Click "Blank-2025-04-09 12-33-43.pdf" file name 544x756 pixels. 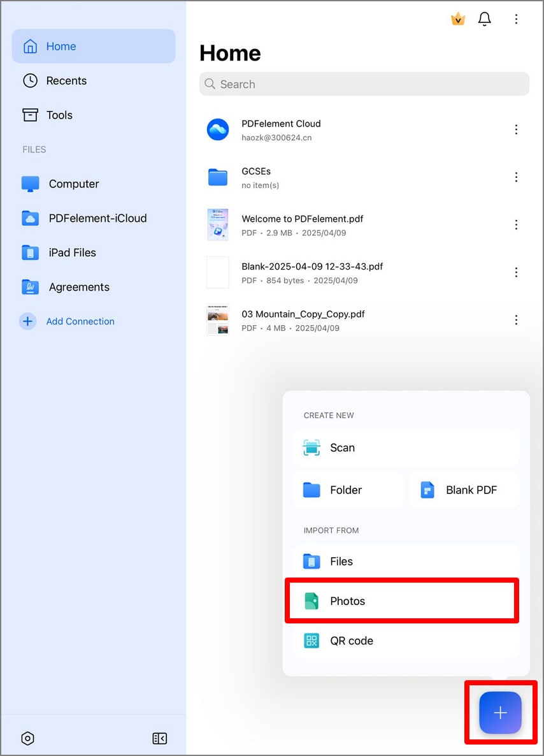(312, 266)
